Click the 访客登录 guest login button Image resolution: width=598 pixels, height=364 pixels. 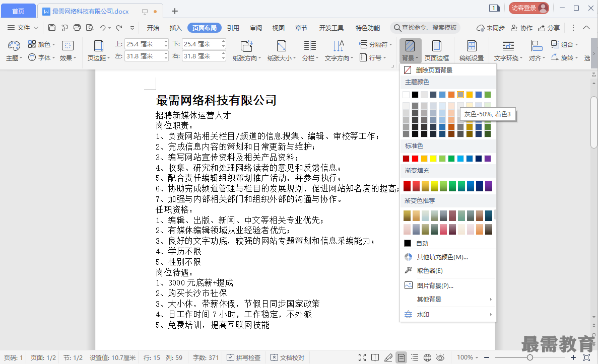(528, 8)
